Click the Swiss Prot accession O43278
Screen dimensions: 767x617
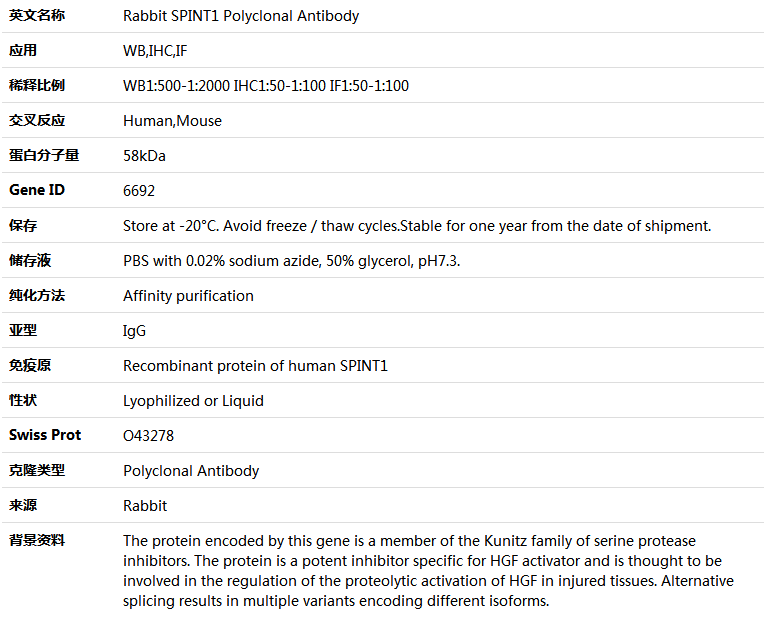149,436
